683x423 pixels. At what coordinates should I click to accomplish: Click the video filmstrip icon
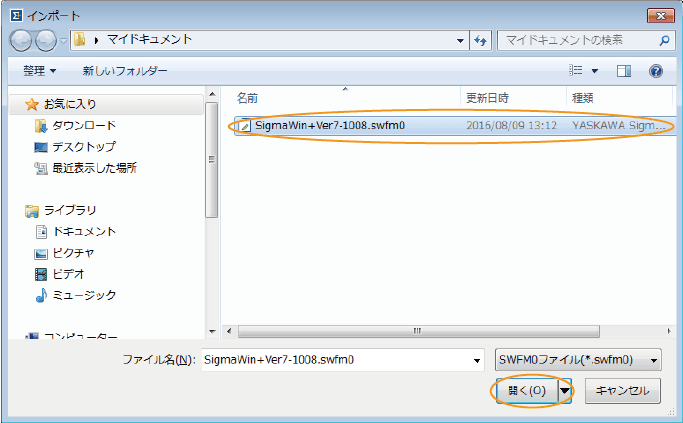point(41,274)
